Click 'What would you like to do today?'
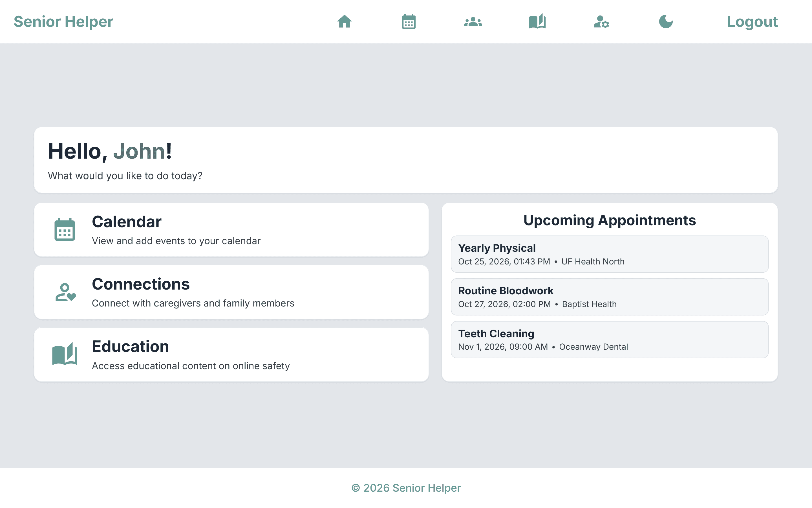This screenshot has height=508, width=812. click(125, 176)
